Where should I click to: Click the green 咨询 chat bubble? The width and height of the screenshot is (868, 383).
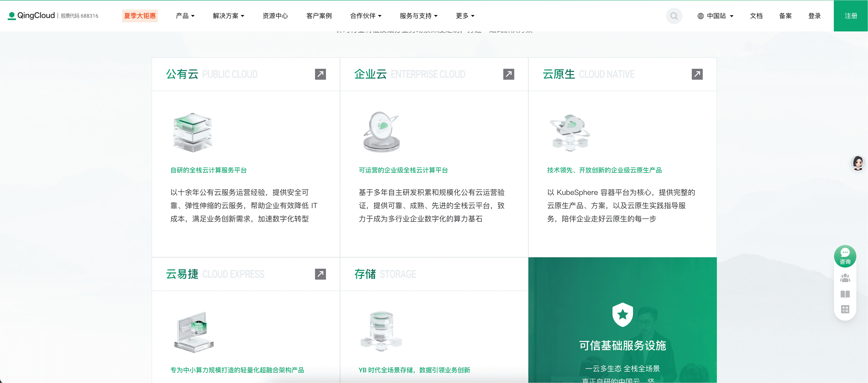click(x=845, y=256)
